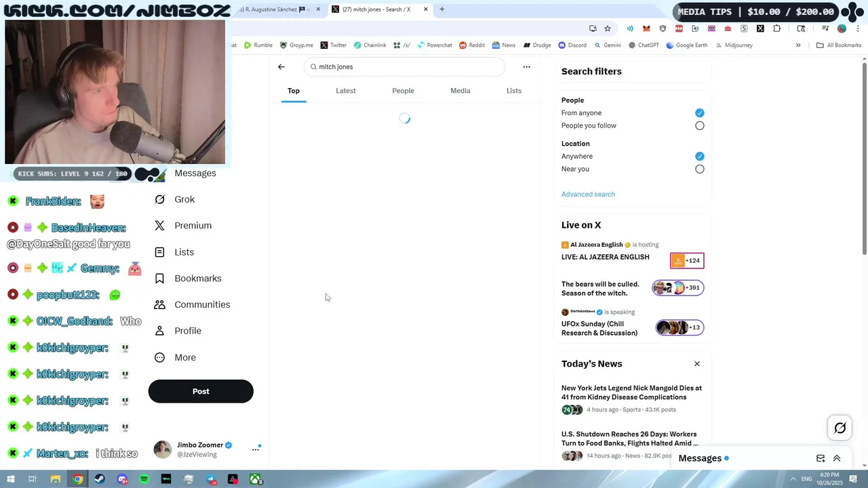The width and height of the screenshot is (868, 488).
Task: Open the Reddit bookmark
Action: (x=472, y=45)
